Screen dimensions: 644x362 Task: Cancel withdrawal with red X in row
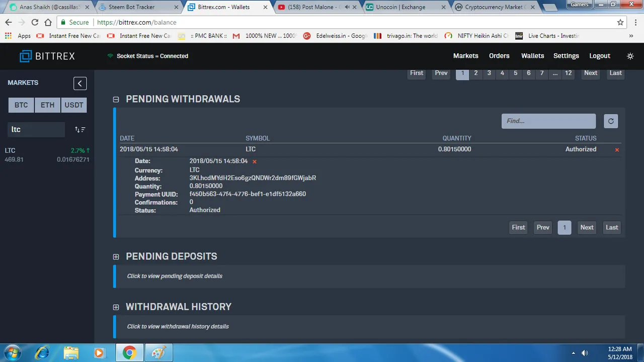617,150
